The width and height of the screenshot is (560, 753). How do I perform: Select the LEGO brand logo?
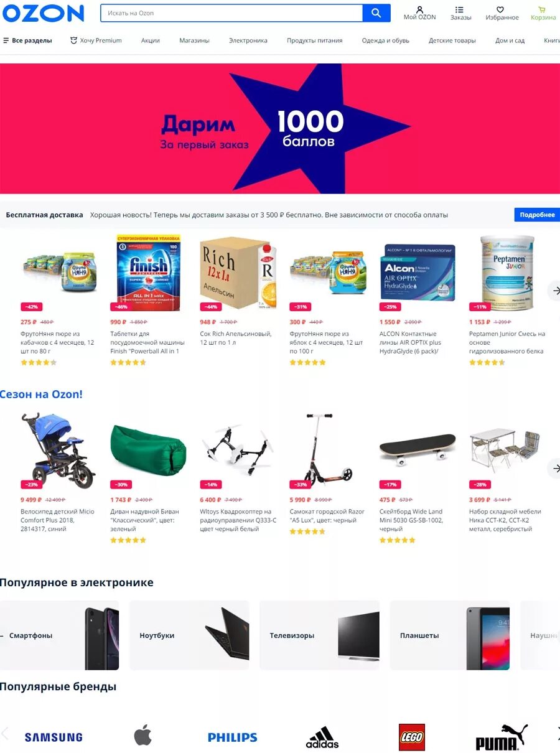[412, 737]
